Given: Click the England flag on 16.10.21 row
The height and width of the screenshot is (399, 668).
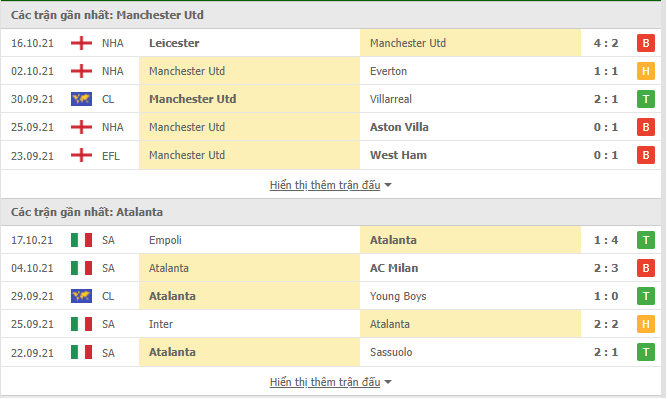Looking at the screenshot, I should (x=81, y=43).
